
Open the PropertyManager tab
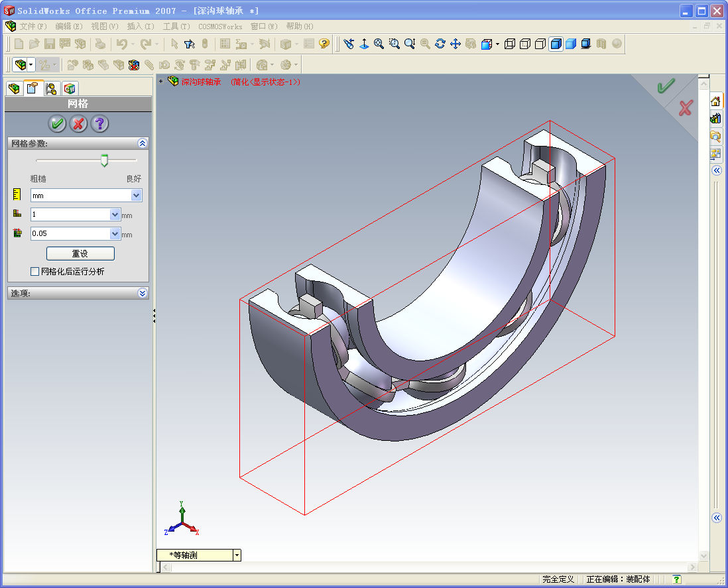[32, 88]
